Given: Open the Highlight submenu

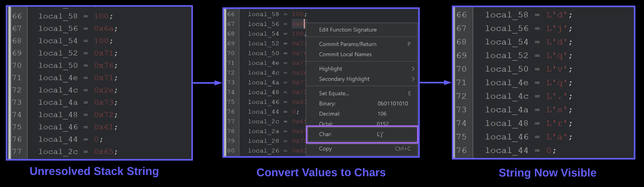Looking at the screenshot, I should (362, 69).
